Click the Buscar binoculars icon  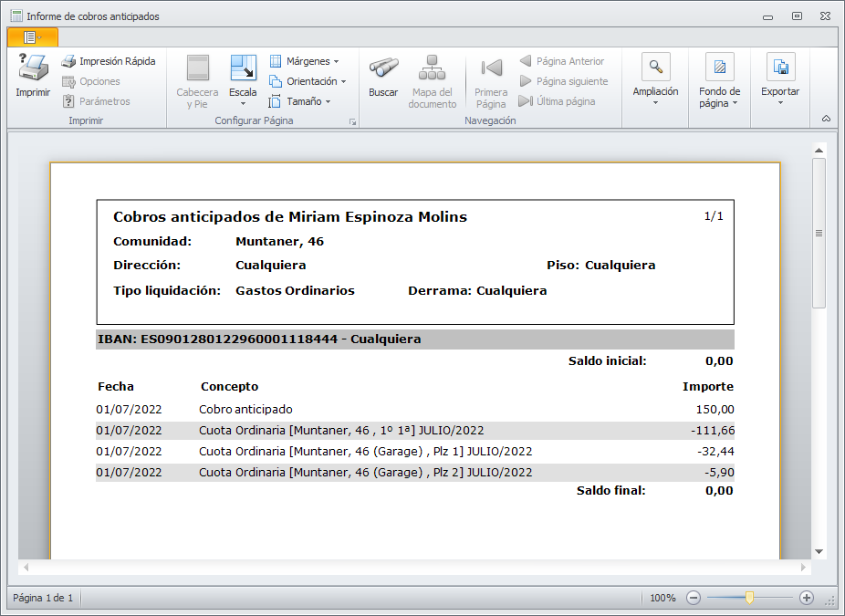[383, 68]
